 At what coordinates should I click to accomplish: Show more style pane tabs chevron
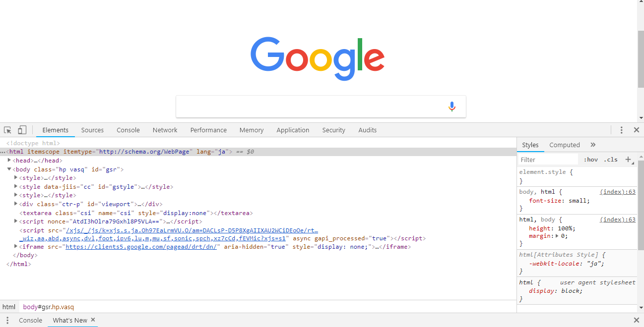tap(593, 145)
